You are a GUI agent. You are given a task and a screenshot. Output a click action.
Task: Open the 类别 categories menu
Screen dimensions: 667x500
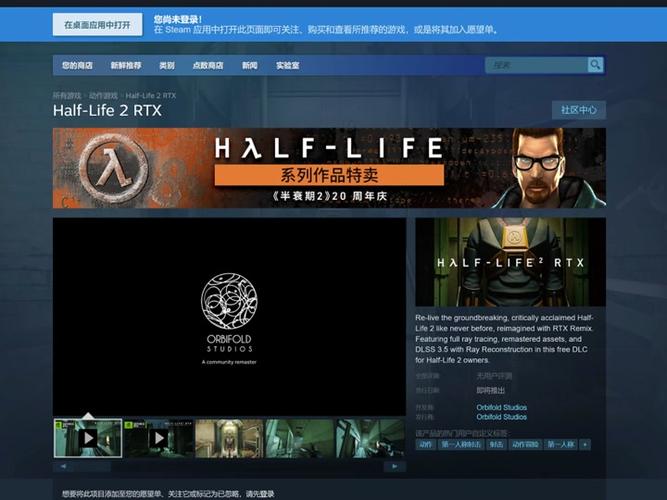(167, 66)
